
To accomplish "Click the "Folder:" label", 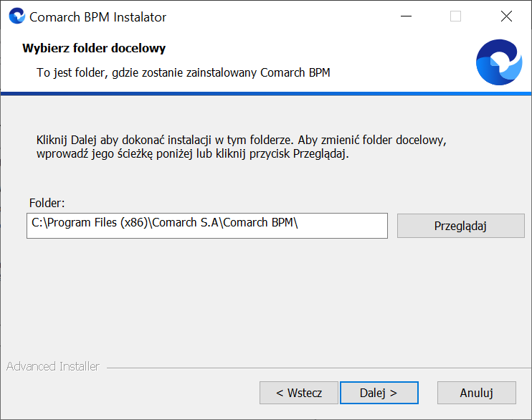I will pyautogui.click(x=47, y=203).
